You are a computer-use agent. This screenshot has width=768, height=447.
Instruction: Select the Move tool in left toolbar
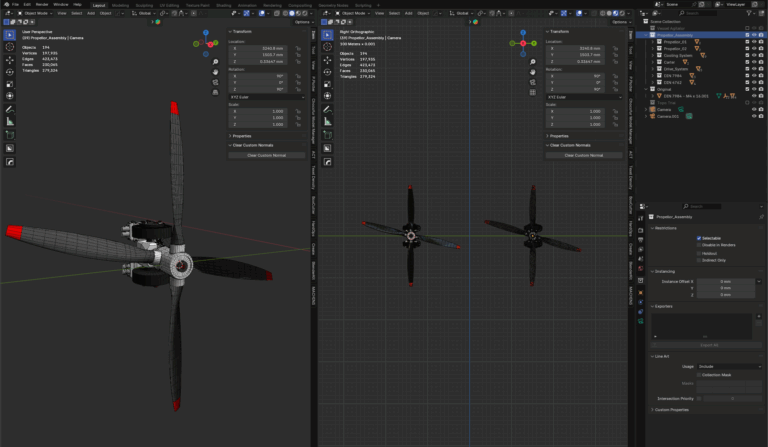(10, 60)
